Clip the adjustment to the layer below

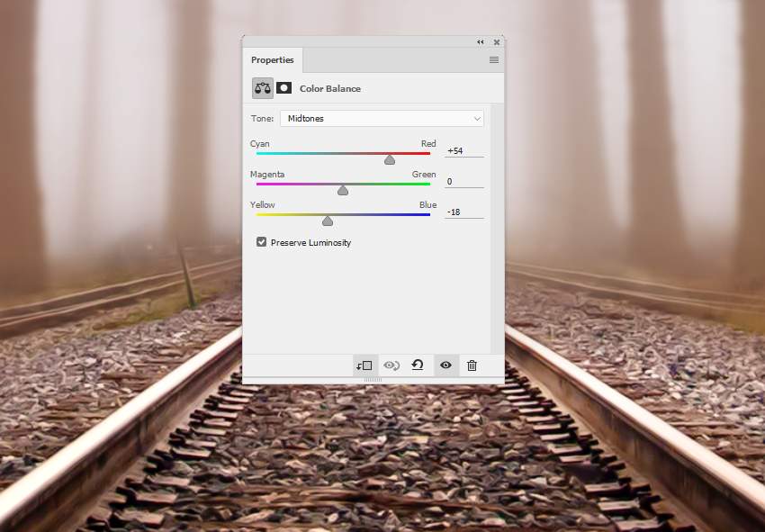point(364,365)
